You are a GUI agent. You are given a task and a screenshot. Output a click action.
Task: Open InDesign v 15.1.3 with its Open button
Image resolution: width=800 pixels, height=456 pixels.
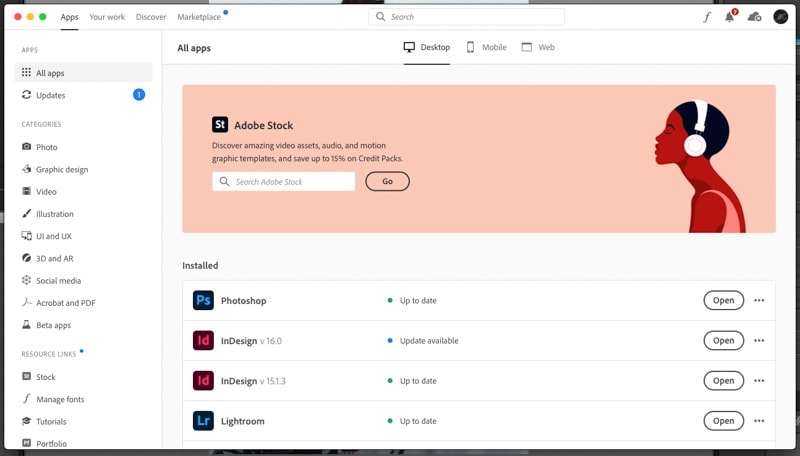(723, 381)
